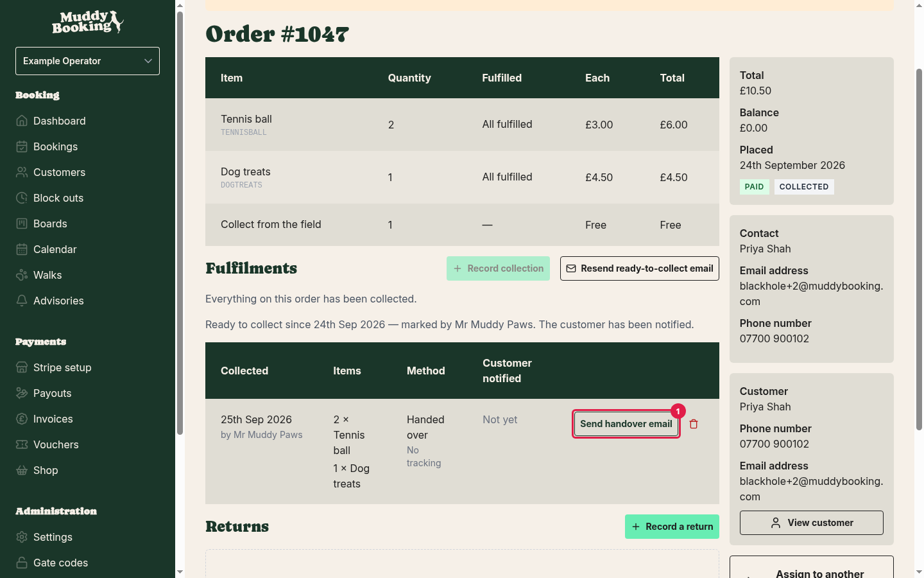Image resolution: width=924 pixels, height=578 pixels.
Task: Select the Vouchers menu label
Action: pos(56,444)
